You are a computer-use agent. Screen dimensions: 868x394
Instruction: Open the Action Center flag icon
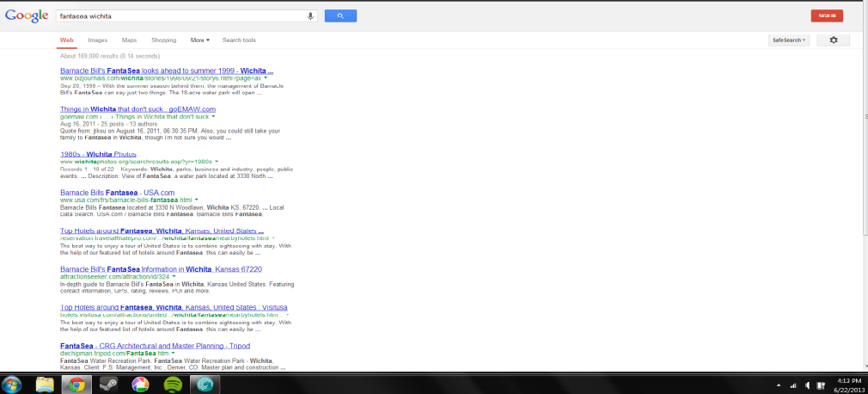(x=822, y=385)
